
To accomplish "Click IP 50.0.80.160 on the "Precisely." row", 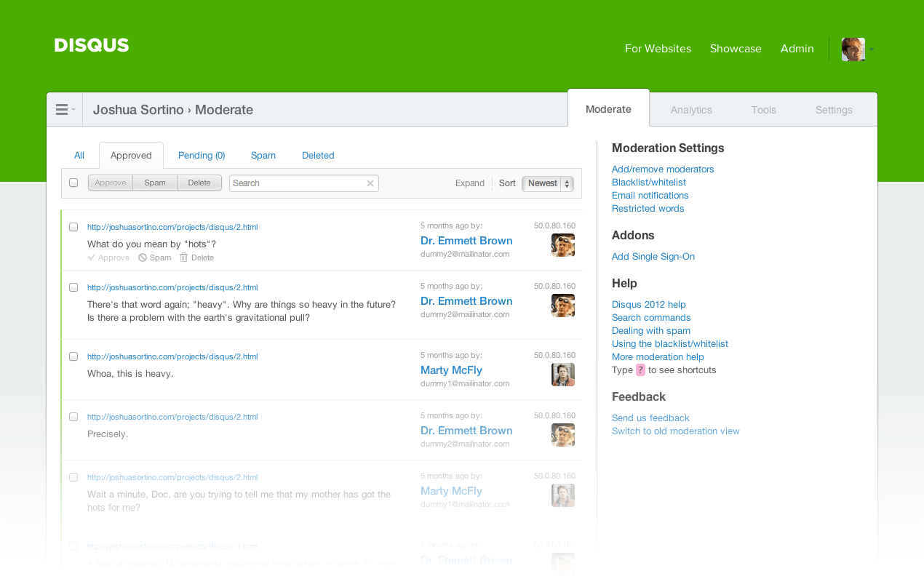I will click(x=554, y=415).
